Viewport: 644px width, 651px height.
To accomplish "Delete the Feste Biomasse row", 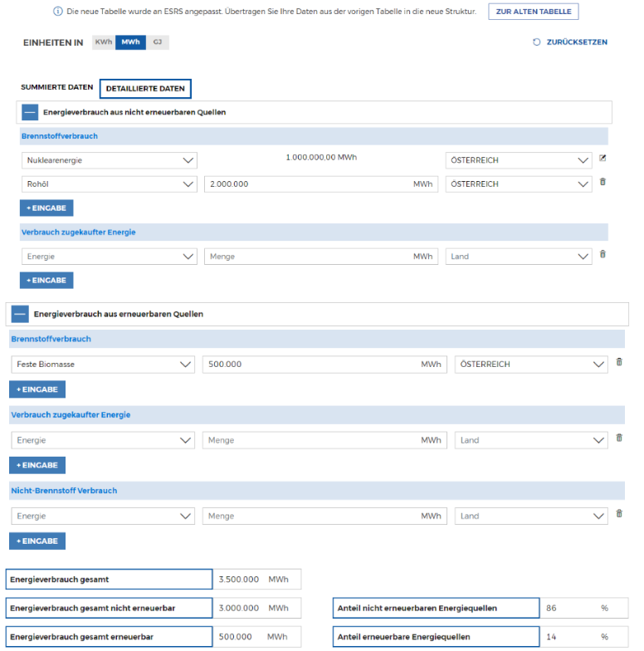I will pos(619,362).
